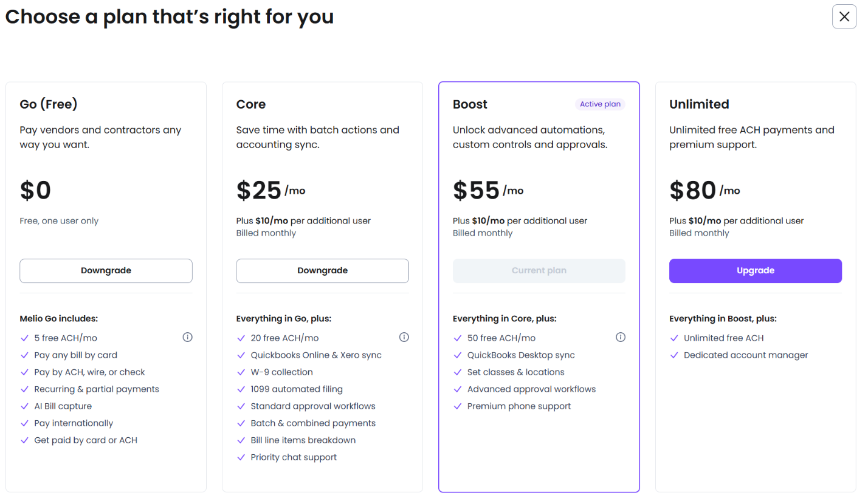The width and height of the screenshot is (868, 501).
Task: Click the $80 /mo Unlimited price
Action: pos(704,191)
